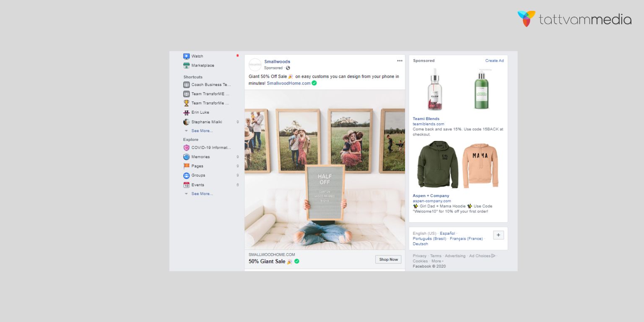The width and height of the screenshot is (644, 322).
Task: Open Stephanie Mialki's profile picture icon
Action: coord(187,122)
